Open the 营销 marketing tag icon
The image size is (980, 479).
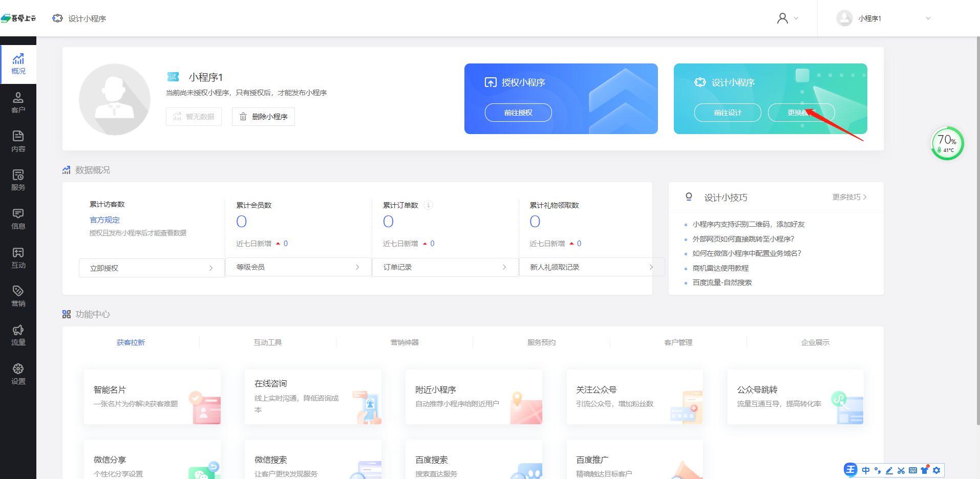[x=18, y=296]
